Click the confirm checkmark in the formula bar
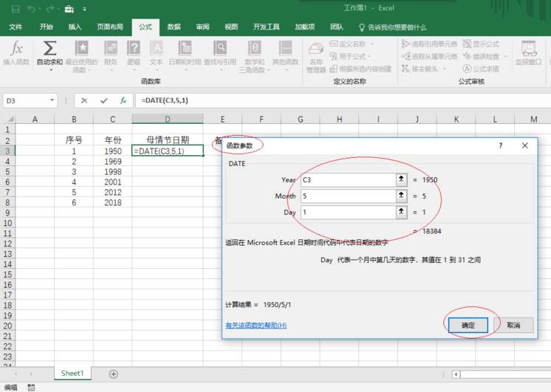 click(104, 100)
